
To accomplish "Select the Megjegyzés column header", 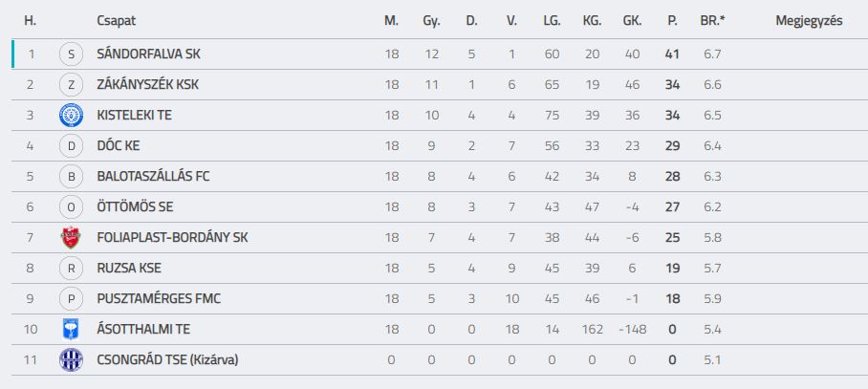I will coord(810,21).
